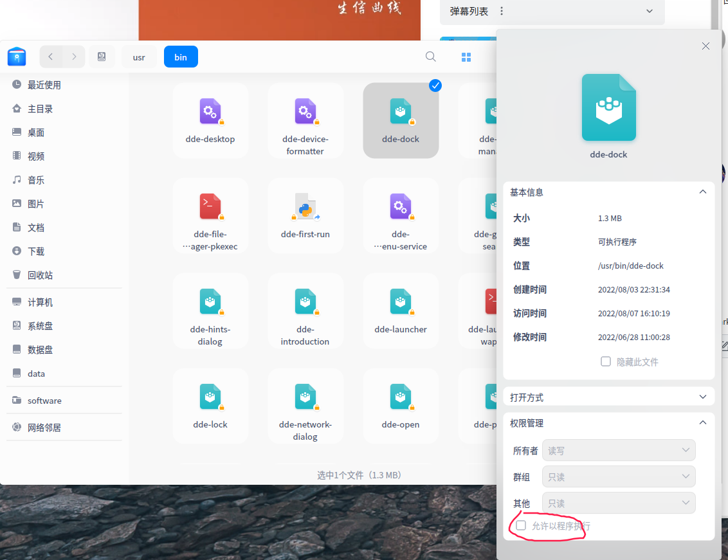Image resolution: width=728 pixels, height=560 pixels.
Task: Select the dde-first-run python file
Action: [305, 216]
